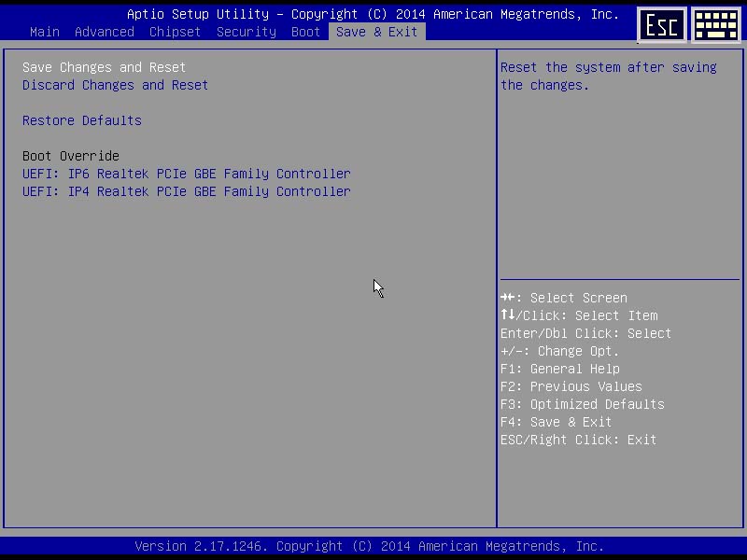Click the 'Reset the system after saving' help text
The image size is (747, 560).
click(609, 77)
